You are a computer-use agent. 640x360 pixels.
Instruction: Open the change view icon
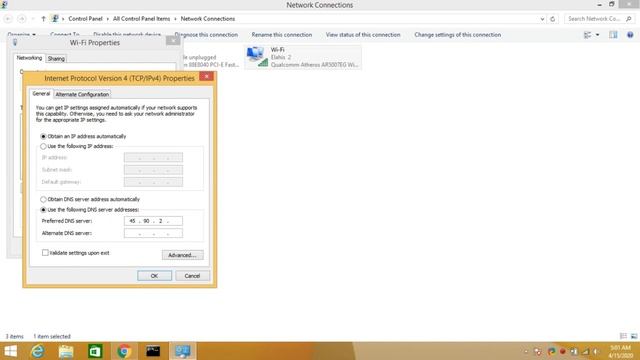point(588,35)
